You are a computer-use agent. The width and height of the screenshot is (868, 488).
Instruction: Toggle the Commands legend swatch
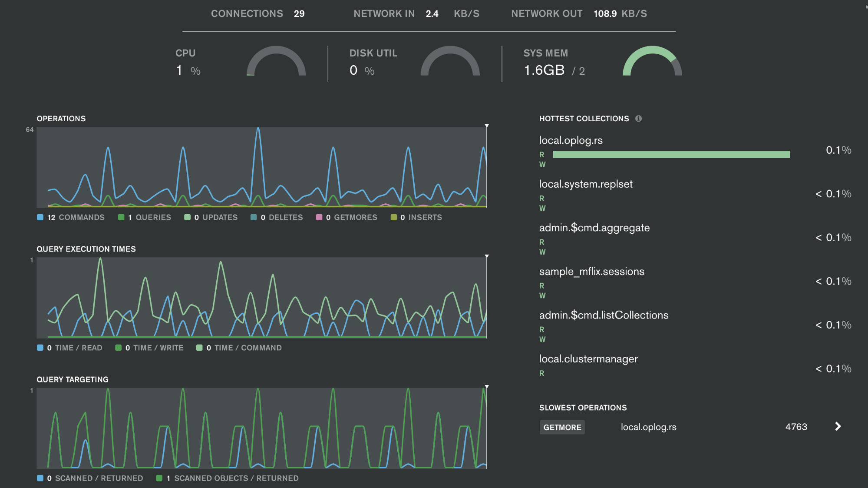click(40, 217)
